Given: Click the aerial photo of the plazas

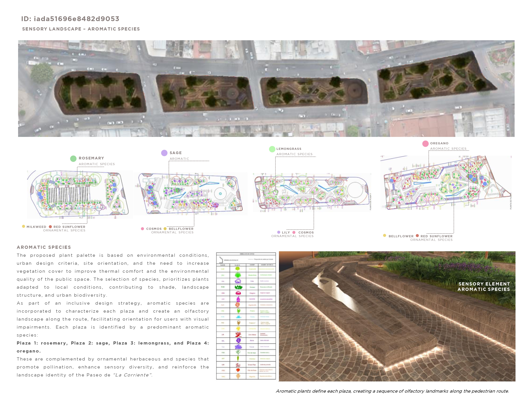Looking at the screenshot, I should (x=266, y=88).
